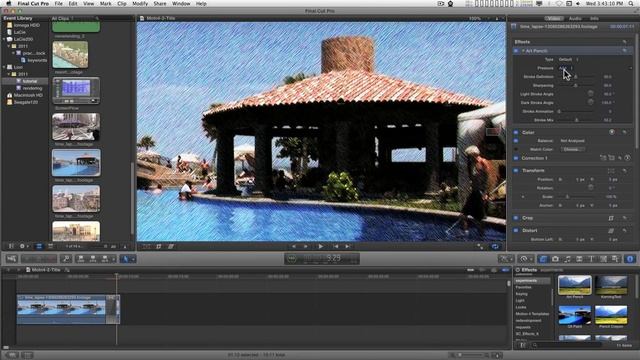The height and width of the screenshot is (360, 640).
Task: Toggle the Transform checkbox
Action: coord(516,170)
